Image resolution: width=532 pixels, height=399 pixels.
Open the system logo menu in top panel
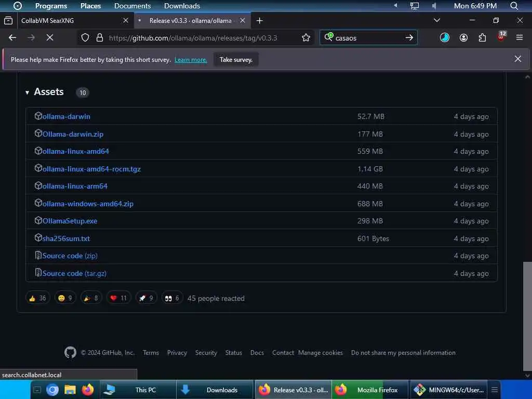(18, 6)
